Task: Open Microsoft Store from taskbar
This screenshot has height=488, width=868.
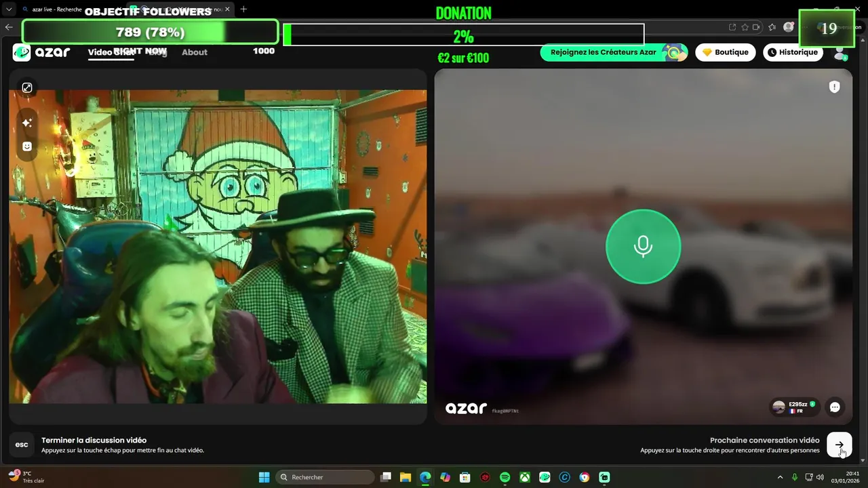Action: tap(465, 477)
